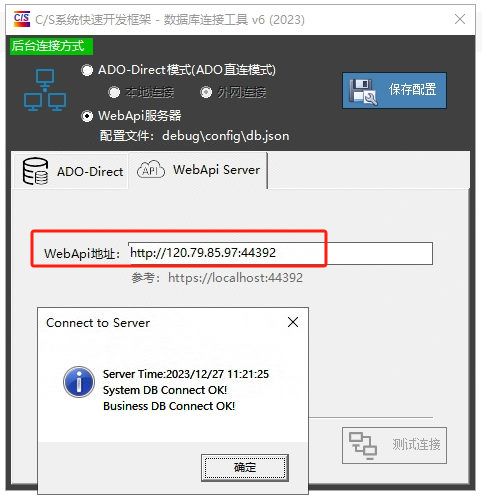
Task: Click the C/S application logo icon
Action: tap(22, 19)
